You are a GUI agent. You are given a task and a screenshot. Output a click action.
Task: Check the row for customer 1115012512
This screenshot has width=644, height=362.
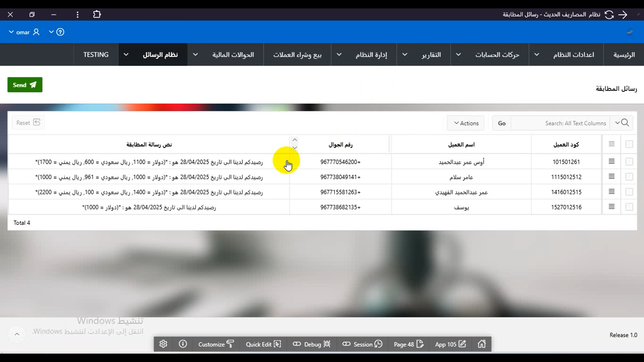click(x=629, y=177)
